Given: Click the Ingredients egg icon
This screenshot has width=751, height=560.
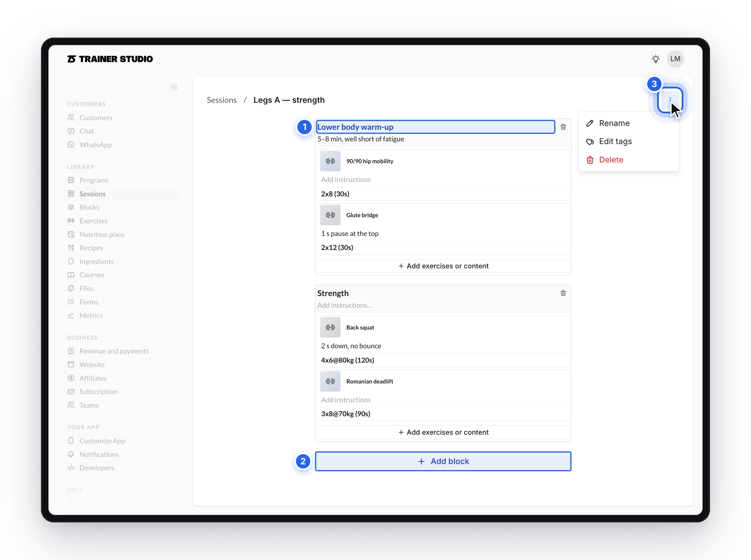Looking at the screenshot, I should click(71, 261).
